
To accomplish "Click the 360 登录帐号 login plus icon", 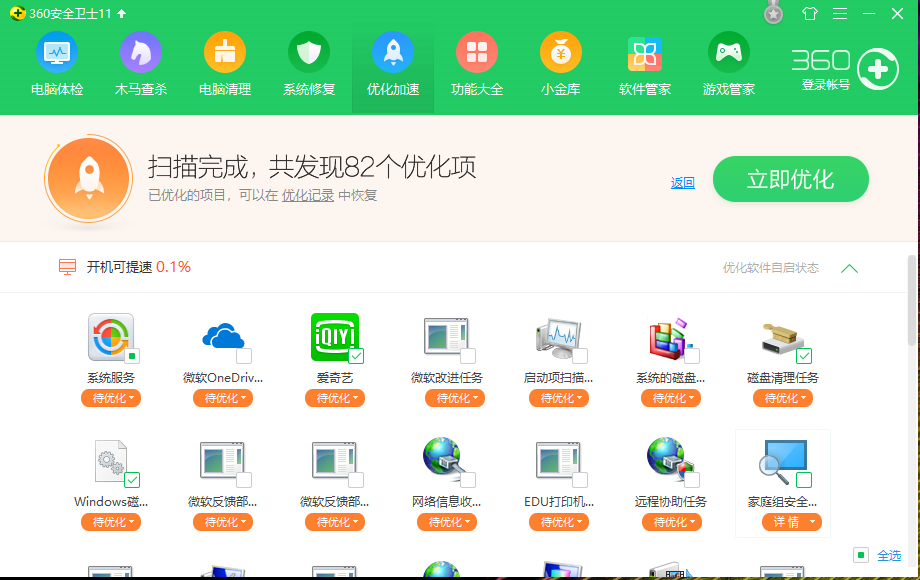I will (x=878, y=69).
